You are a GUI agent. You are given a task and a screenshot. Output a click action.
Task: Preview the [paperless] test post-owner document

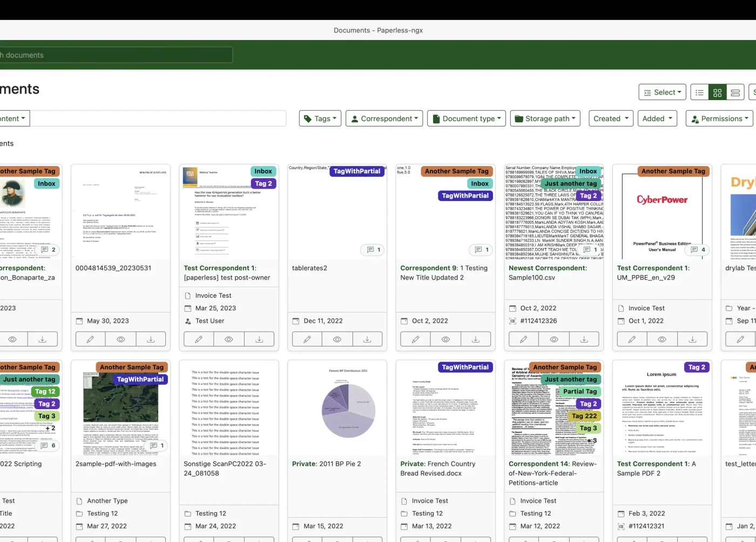229,339
